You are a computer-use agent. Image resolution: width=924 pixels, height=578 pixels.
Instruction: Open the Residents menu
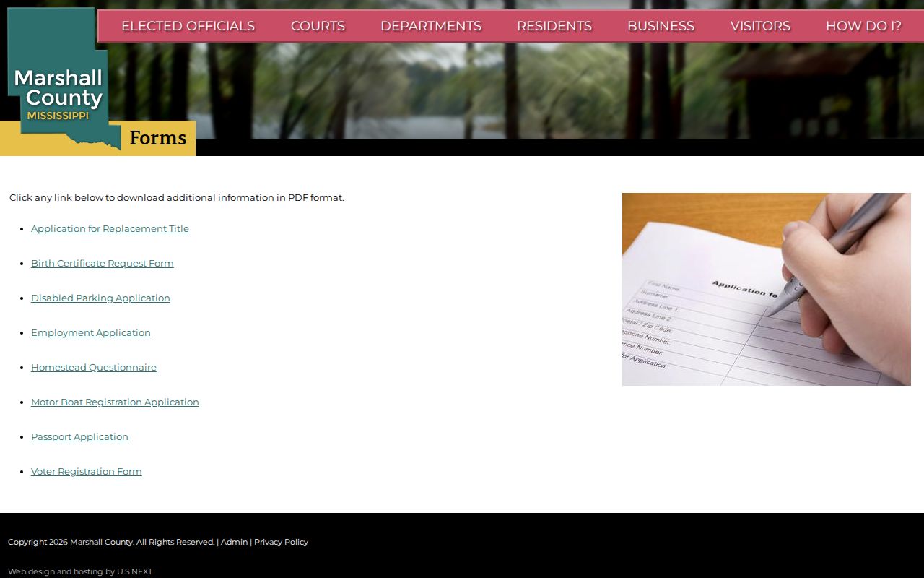coord(554,26)
